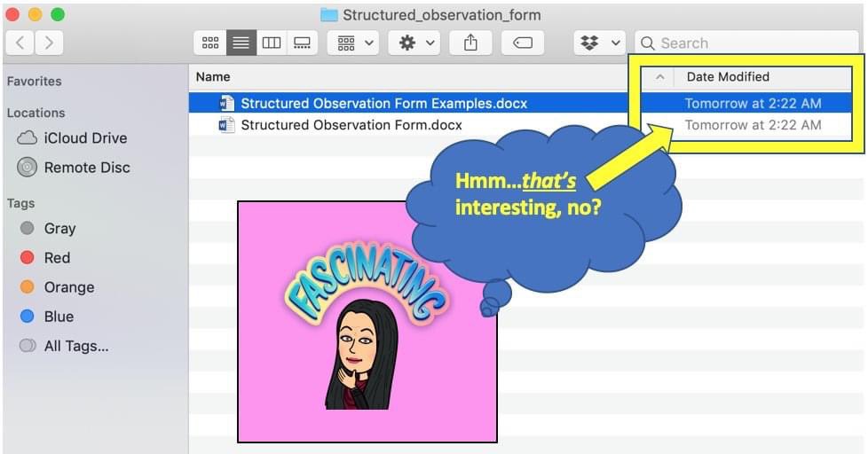Open the group-by arrangement dropdown

click(x=353, y=43)
